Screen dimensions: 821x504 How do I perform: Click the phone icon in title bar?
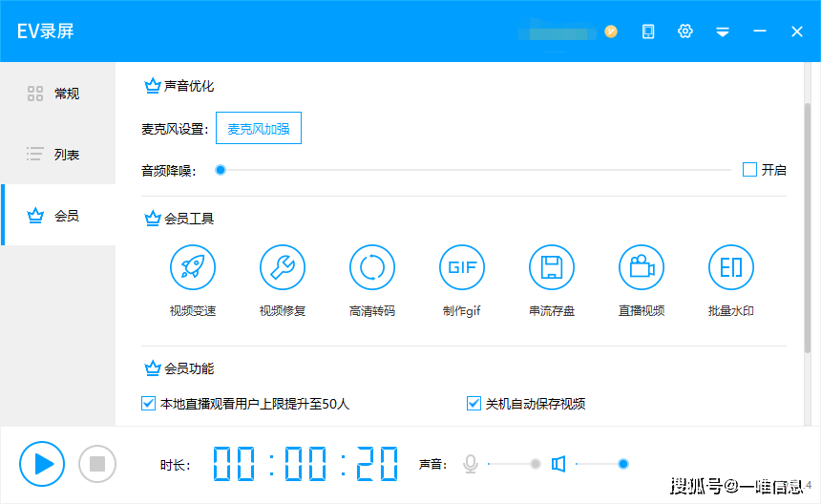[648, 31]
